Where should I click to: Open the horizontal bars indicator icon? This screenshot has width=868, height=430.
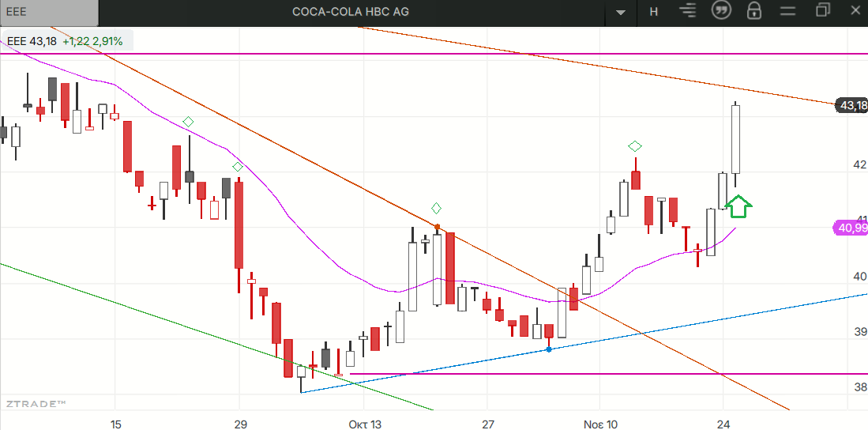point(689,11)
